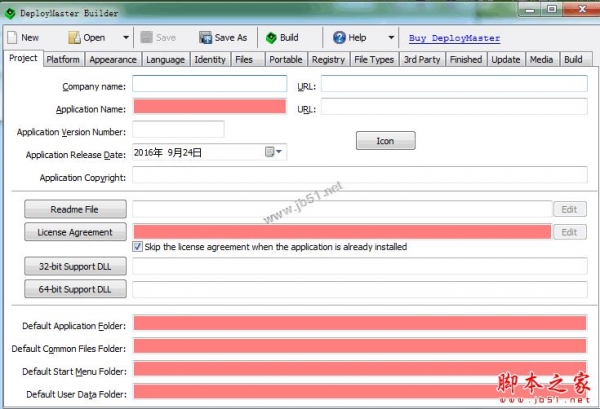Select the Finished tab
This screenshot has height=409, width=600.
click(466, 60)
